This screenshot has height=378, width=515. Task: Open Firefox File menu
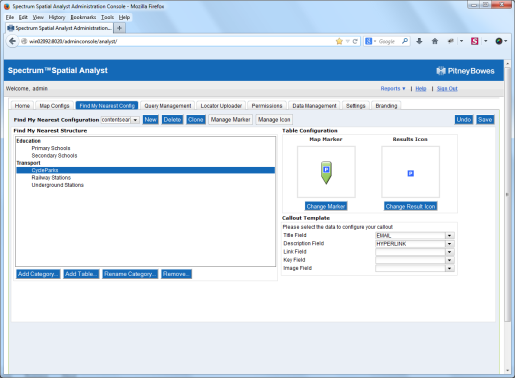click(10, 17)
